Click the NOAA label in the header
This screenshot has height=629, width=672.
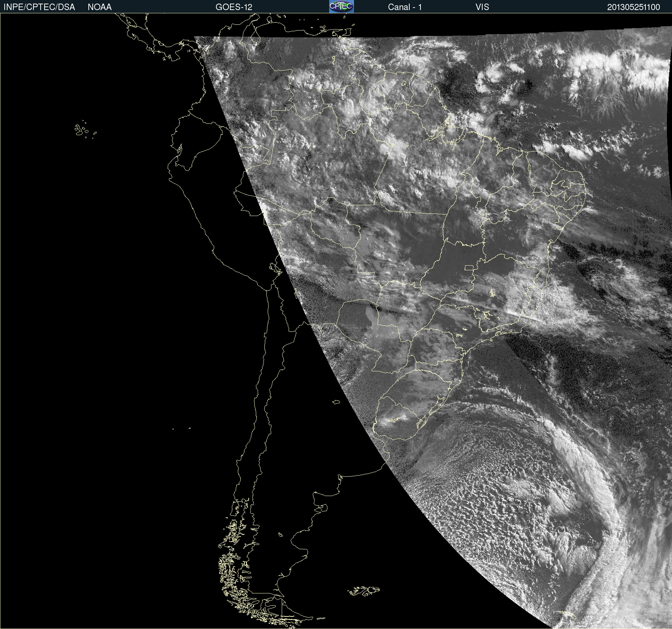coord(100,7)
